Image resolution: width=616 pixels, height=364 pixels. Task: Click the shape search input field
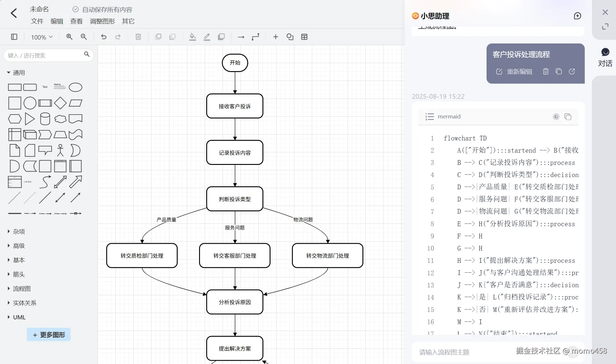45,56
